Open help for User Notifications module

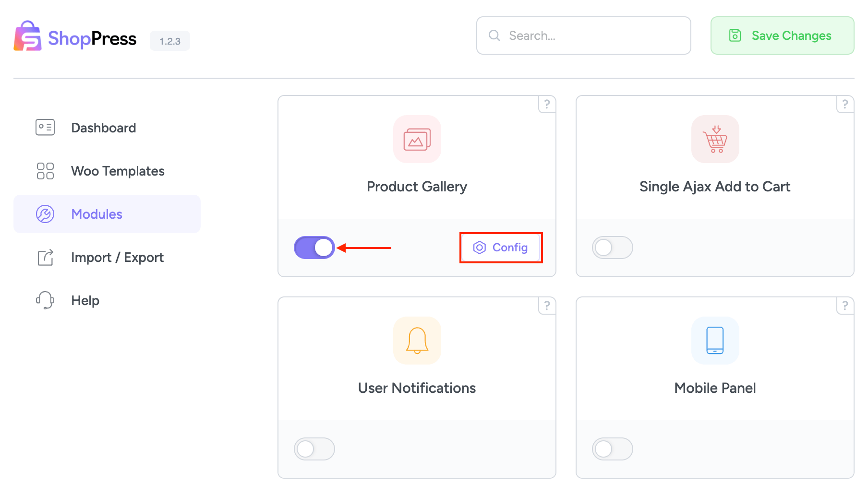coord(547,306)
